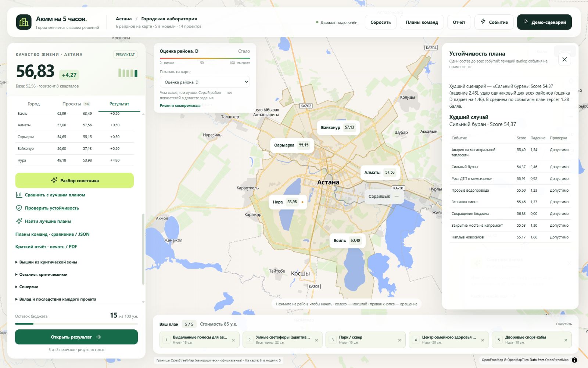
Task: Click the Сильный буран row in events table
Action: [510, 167]
